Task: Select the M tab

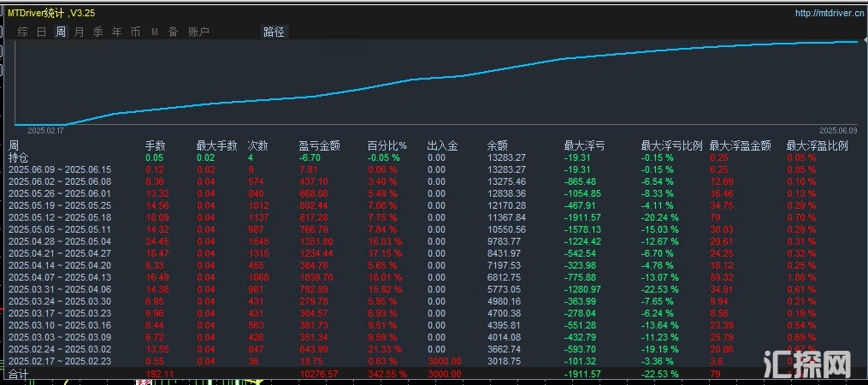Action: click(155, 33)
